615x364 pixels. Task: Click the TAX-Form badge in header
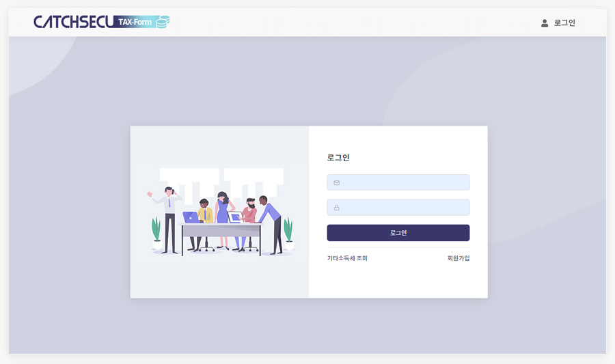click(x=135, y=22)
